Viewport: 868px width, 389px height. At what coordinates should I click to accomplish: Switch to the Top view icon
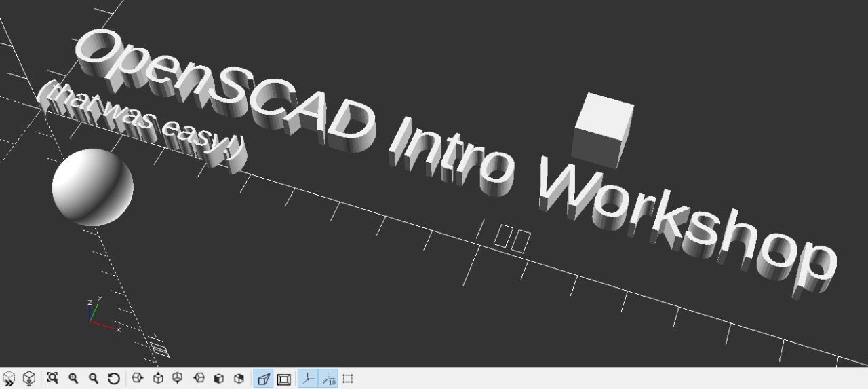[x=158, y=379]
